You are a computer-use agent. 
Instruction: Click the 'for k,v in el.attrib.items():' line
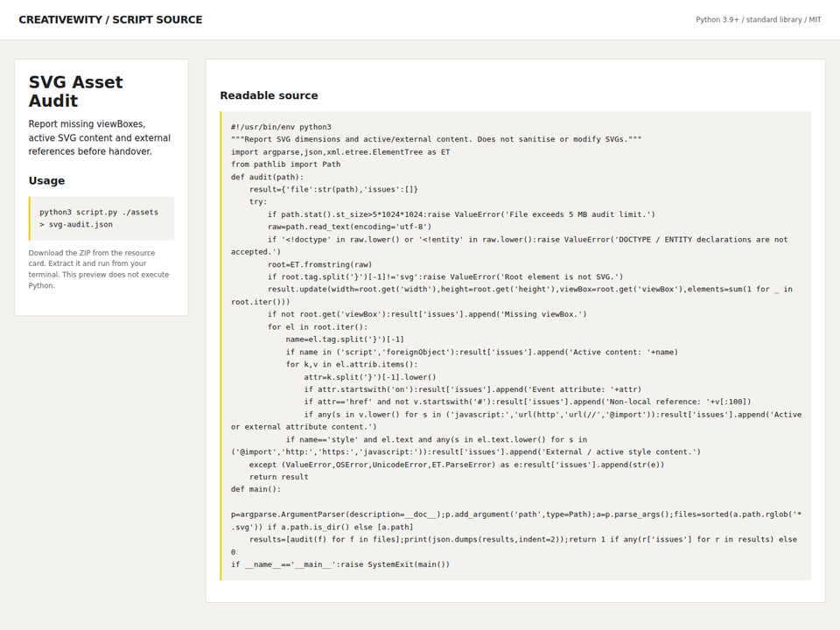click(352, 364)
